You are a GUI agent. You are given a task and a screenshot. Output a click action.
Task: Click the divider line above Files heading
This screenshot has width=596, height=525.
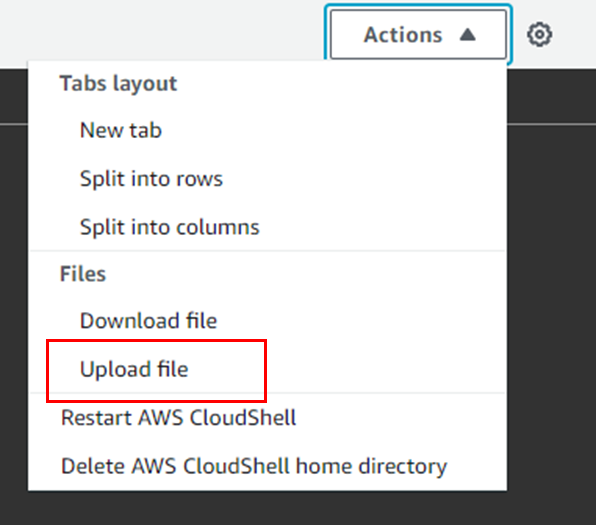point(267,251)
